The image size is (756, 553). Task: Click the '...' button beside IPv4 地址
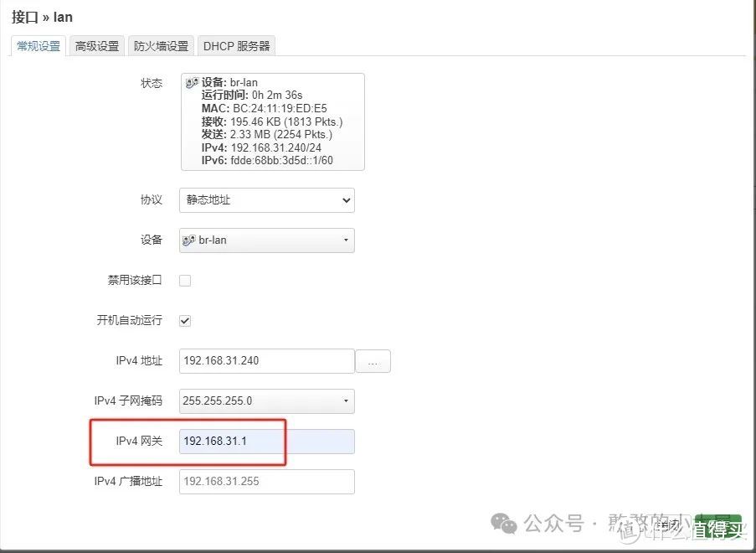pos(373,361)
